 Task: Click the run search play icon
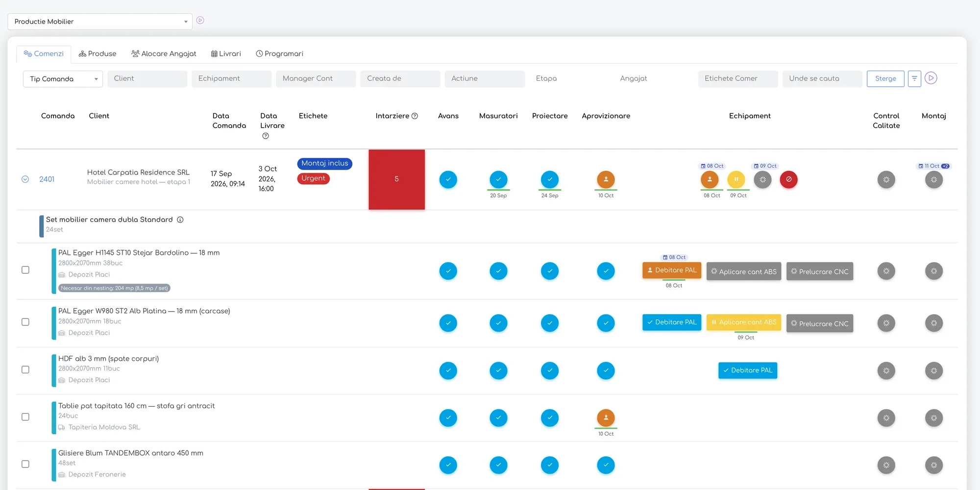(x=931, y=78)
